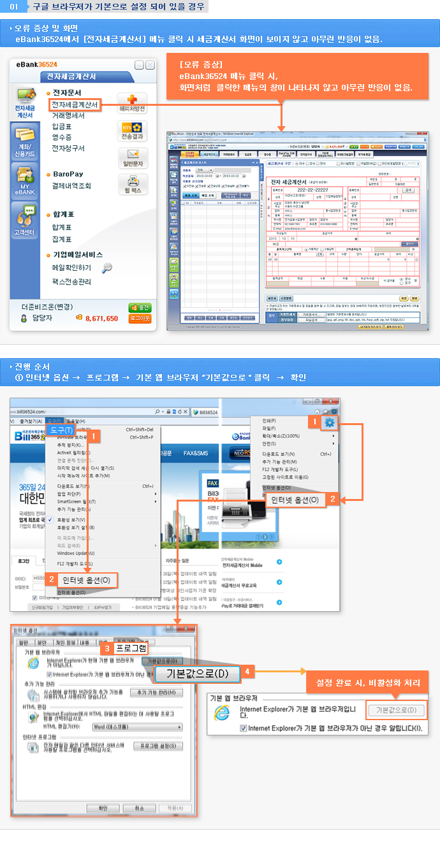Choose ActiveX 필터링 in 도구 menu

pos(75,452)
